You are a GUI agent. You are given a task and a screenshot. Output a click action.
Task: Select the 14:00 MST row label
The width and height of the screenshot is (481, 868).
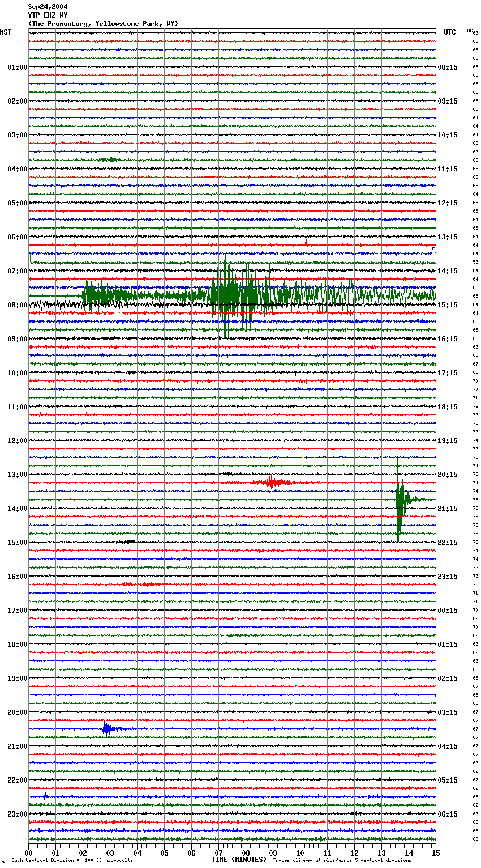18,509
